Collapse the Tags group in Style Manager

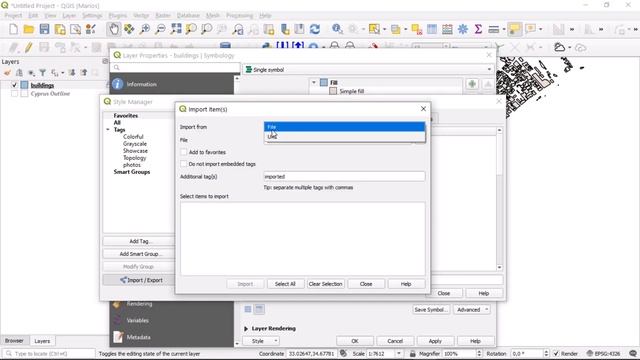[108, 130]
